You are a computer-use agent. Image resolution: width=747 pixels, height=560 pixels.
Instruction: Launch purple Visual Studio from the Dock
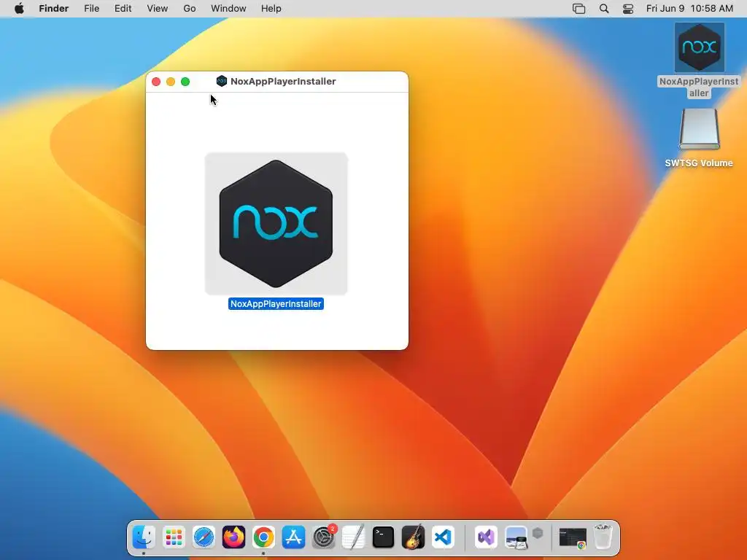(x=486, y=537)
